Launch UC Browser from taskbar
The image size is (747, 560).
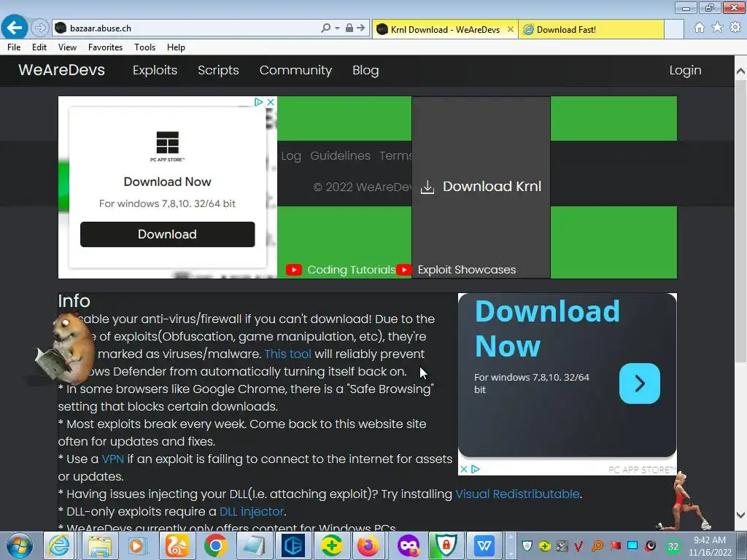click(177, 545)
